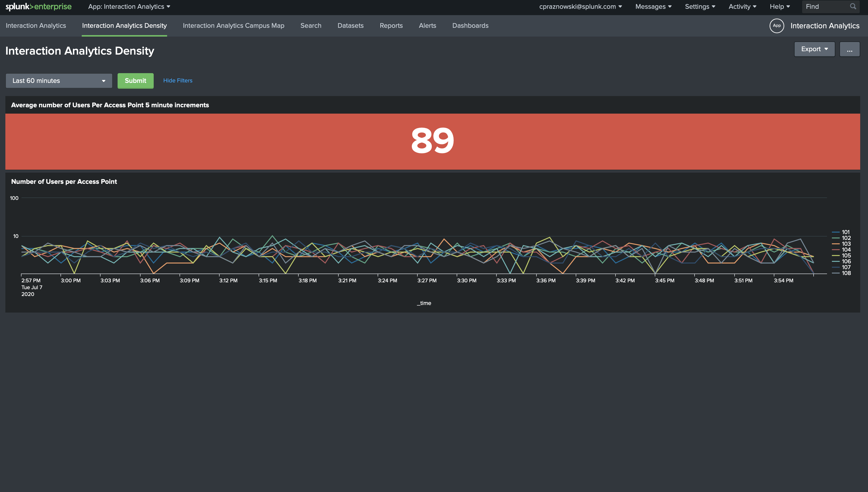The width and height of the screenshot is (868, 492).
Task: Open the more actions ellipsis button
Action: click(850, 49)
